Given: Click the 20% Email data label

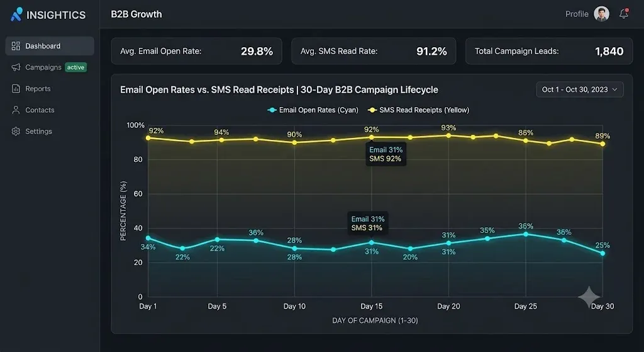Looking at the screenshot, I should click(410, 257).
